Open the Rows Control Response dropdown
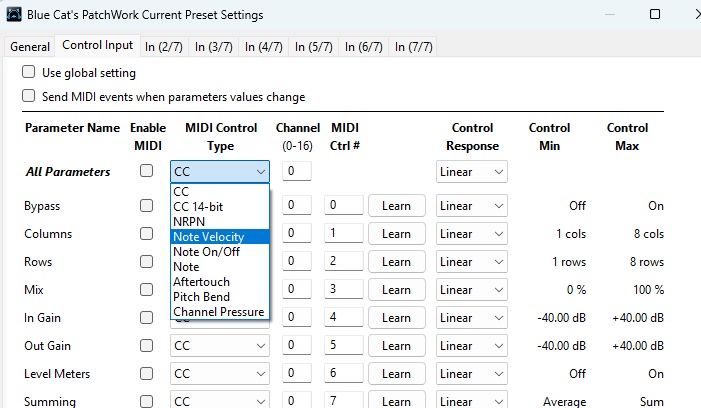The image size is (701, 408). click(471, 262)
